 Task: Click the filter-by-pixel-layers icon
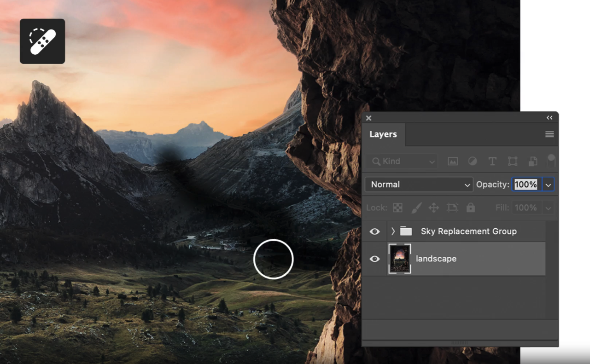coord(454,161)
